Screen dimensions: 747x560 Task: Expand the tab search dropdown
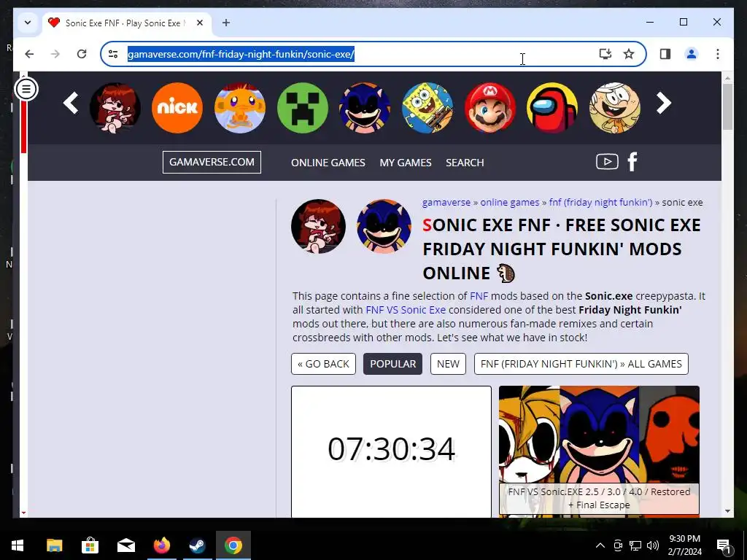pos(28,23)
